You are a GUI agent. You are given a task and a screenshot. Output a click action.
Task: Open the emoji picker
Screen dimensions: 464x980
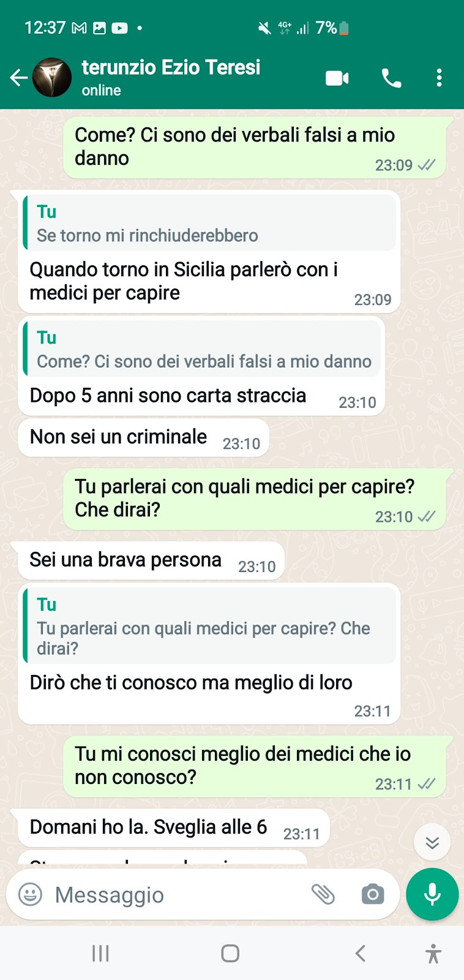click(x=30, y=894)
